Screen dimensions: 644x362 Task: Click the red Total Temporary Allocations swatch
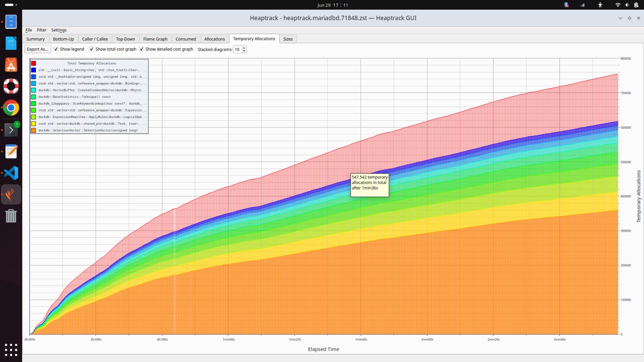point(33,63)
